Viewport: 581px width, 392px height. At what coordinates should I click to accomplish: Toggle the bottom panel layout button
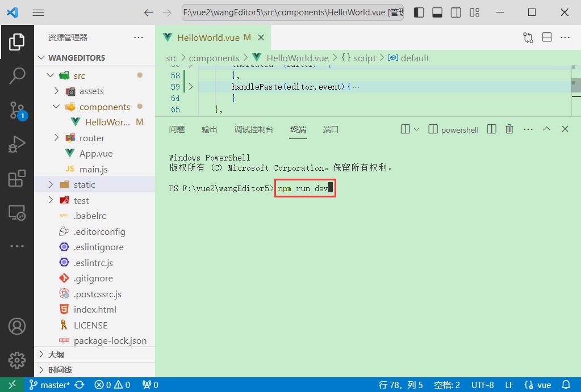coord(437,12)
